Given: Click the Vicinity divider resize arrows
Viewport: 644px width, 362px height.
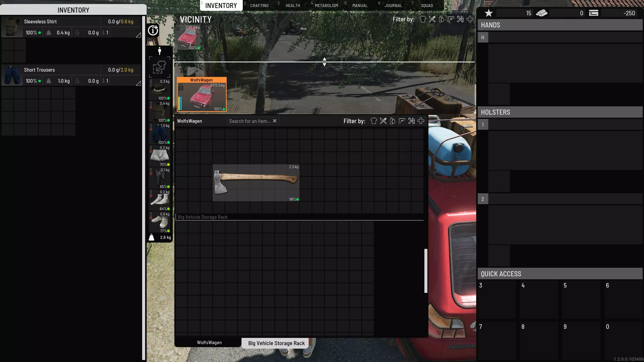Looking at the screenshot, I should (324, 62).
